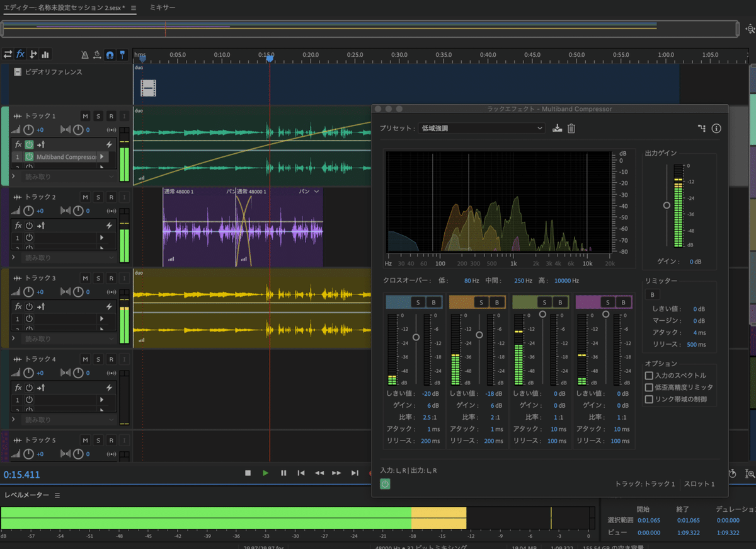
Task: Click the blue marker pin icon
Action: pyautogui.click(x=122, y=55)
